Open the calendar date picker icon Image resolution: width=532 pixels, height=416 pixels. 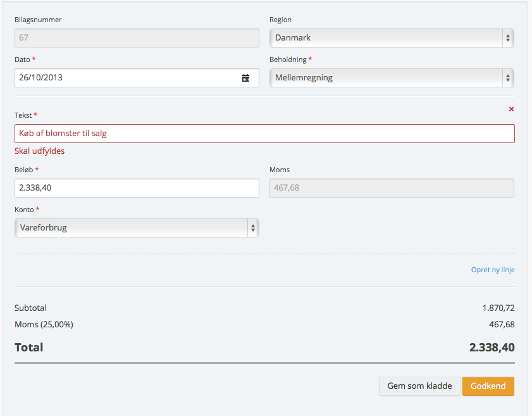click(246, 78)
